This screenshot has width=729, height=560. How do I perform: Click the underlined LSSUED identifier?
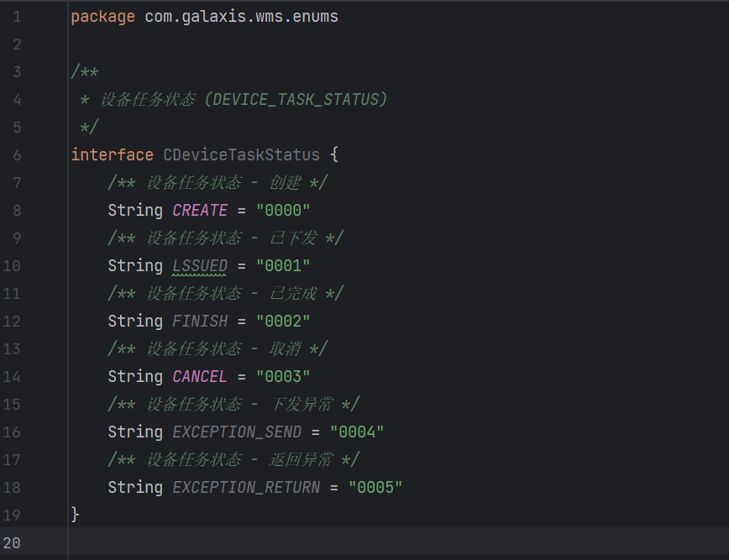click(x=200, y=266)
